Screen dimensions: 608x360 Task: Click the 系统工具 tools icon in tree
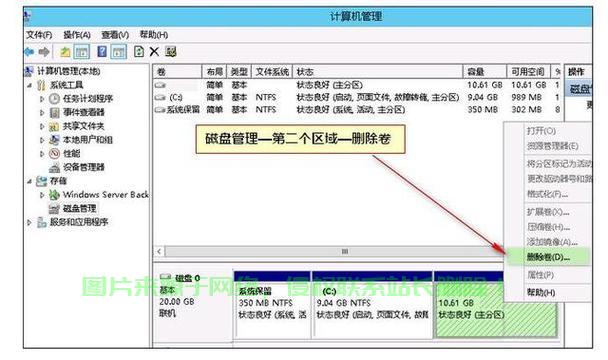pos(41,85)
